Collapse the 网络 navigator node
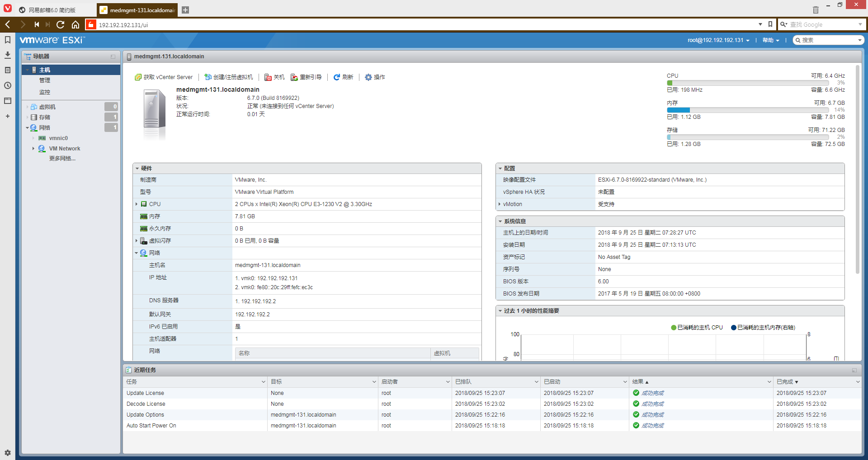This screenshot has width=868, height=460. click(28, 128)
